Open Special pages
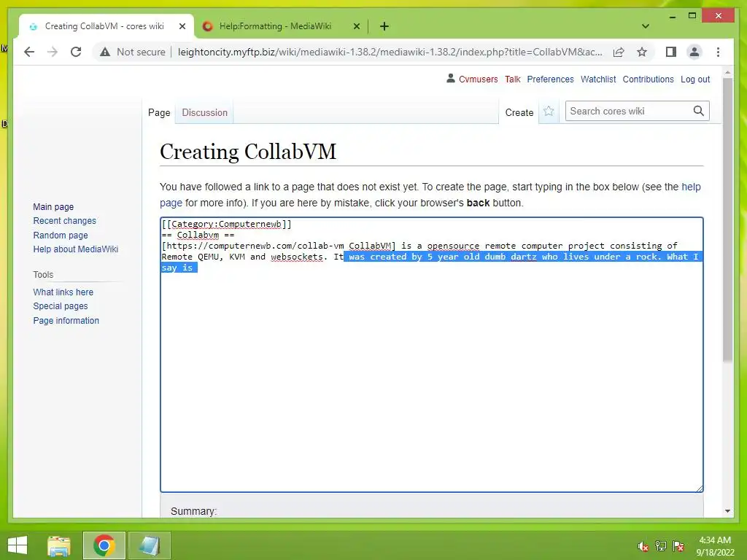 tap(61, 306)
